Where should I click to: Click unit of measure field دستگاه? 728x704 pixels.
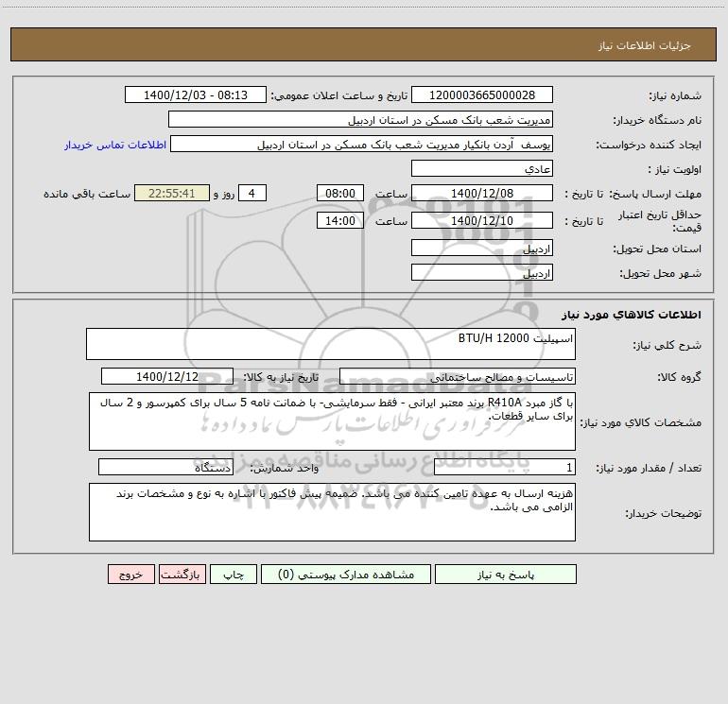point(165,467)
